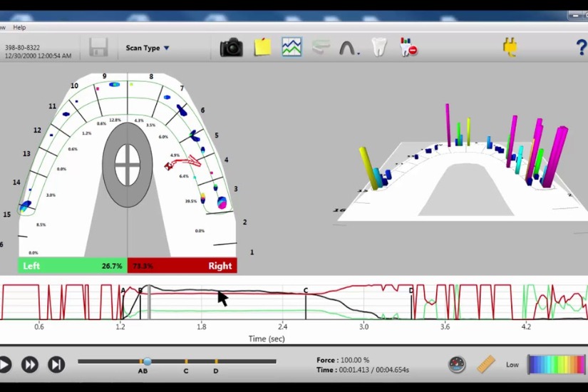Click the camera snapshot icon
Image resolution: width=588 pixels, height=392 pixels.
coord(231,47)
